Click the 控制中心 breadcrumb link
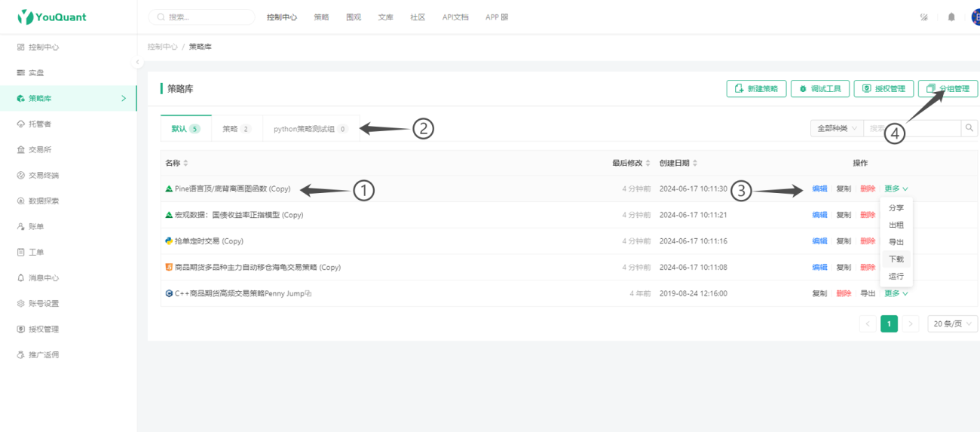The height and width of the screenshot is (432, 980). coord(162,47)
